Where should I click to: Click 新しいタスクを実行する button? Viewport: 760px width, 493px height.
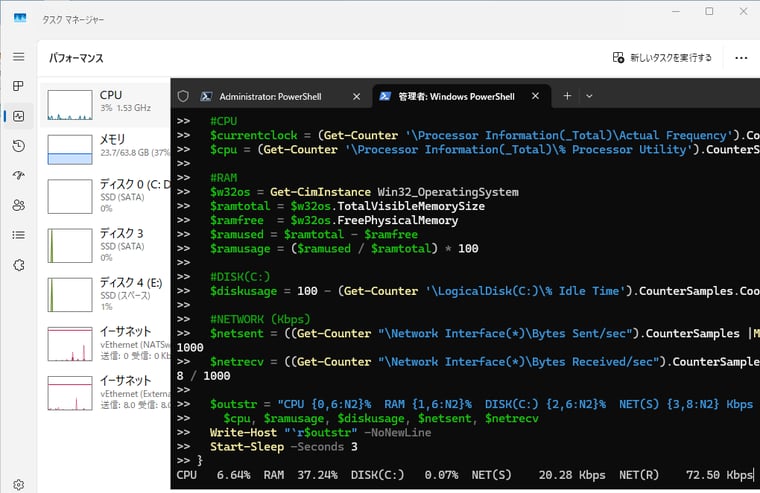(x=662, y=58)
